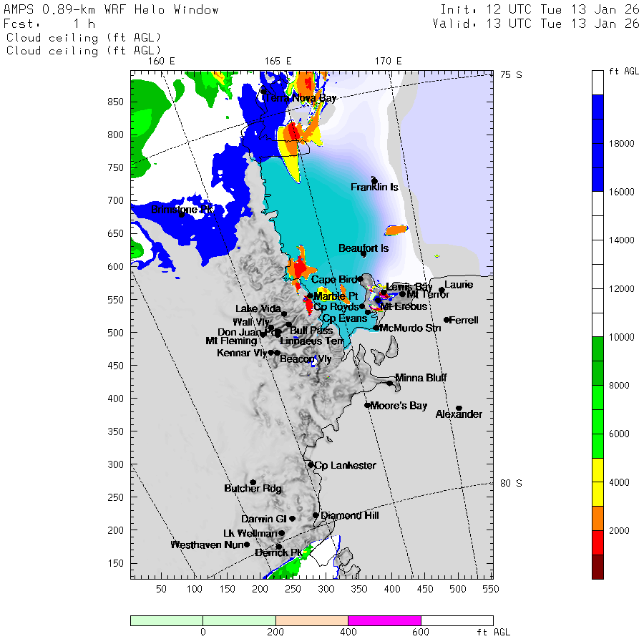644x644 pixels.
Task: Click the 160 E longitude label
Action: 162,62
